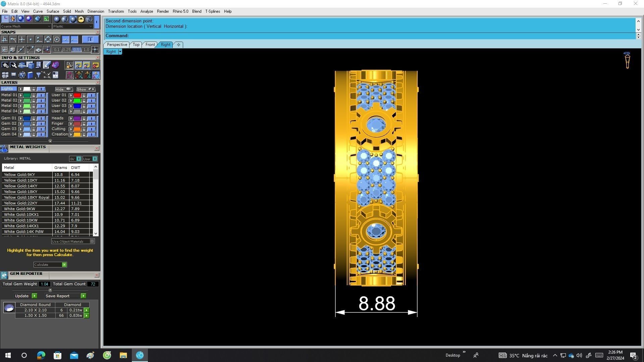644x362 pixels.
Task: Open the T-Splines menu
Action: pos(212,11)
